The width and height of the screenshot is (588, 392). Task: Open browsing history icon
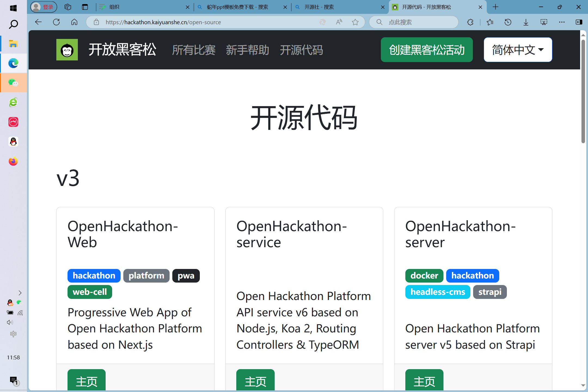(508, 22)
